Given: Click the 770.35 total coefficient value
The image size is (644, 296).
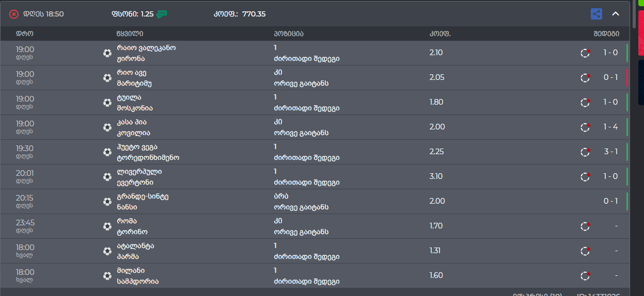Looking at the screenshot, I should click(254, 14).
